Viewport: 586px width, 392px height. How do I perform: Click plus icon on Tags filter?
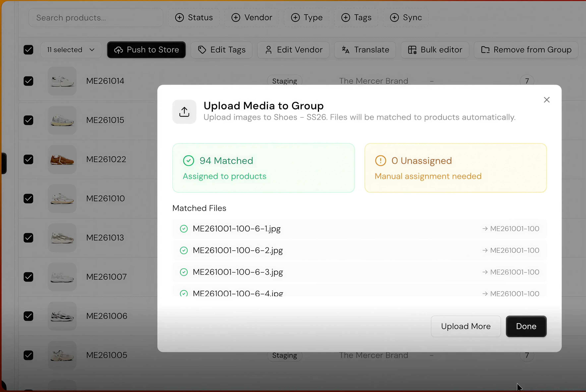click(x=346, y=18)
